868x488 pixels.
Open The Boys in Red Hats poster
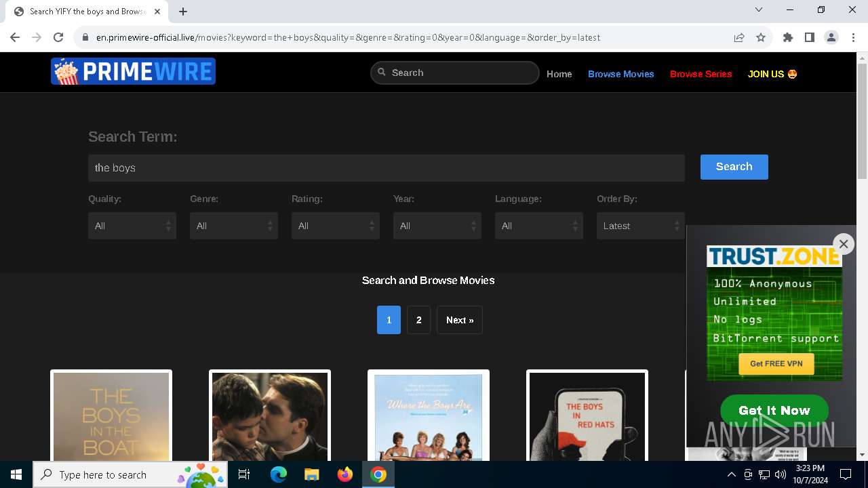click(x=587, y=415)
